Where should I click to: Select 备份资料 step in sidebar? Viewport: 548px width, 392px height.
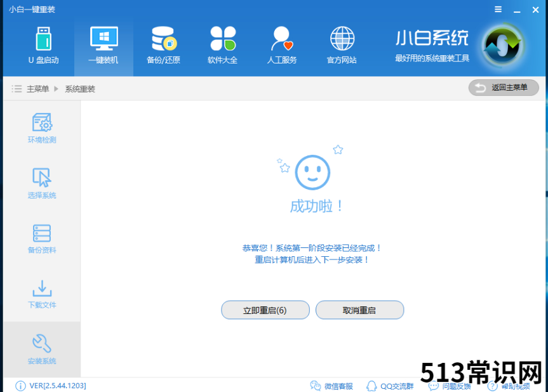click(42, 238)
